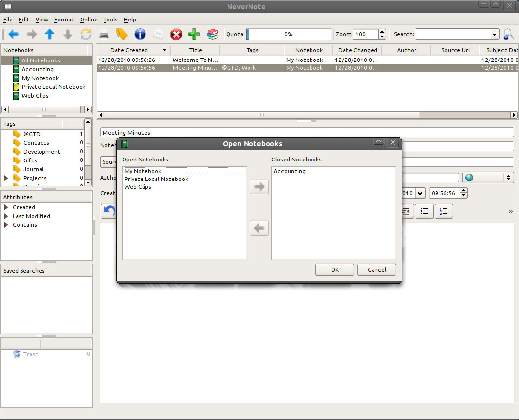
Task: Open note info with blue i icon
Action: 140,34
